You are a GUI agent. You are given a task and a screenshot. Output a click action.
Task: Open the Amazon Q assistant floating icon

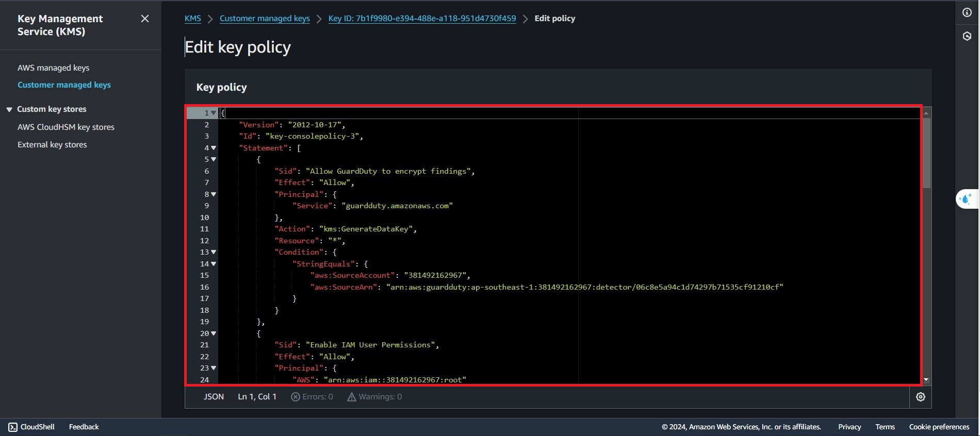pyautogui.click(x=966, y=199)
